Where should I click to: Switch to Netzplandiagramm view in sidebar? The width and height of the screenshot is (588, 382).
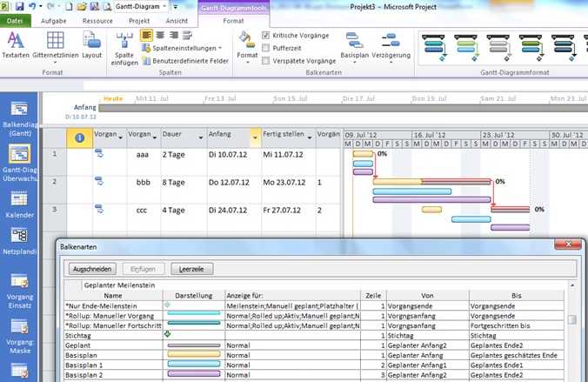(19, 241)
